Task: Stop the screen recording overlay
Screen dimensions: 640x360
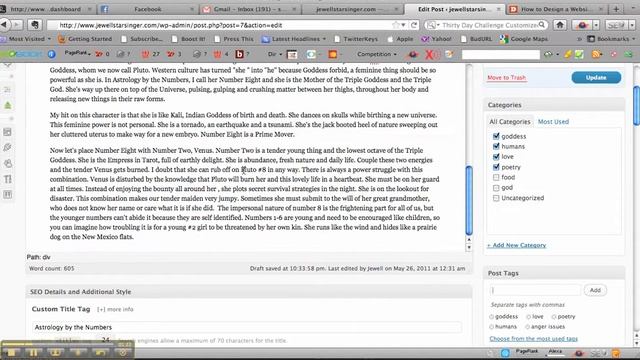Action: tap(11, 352)
